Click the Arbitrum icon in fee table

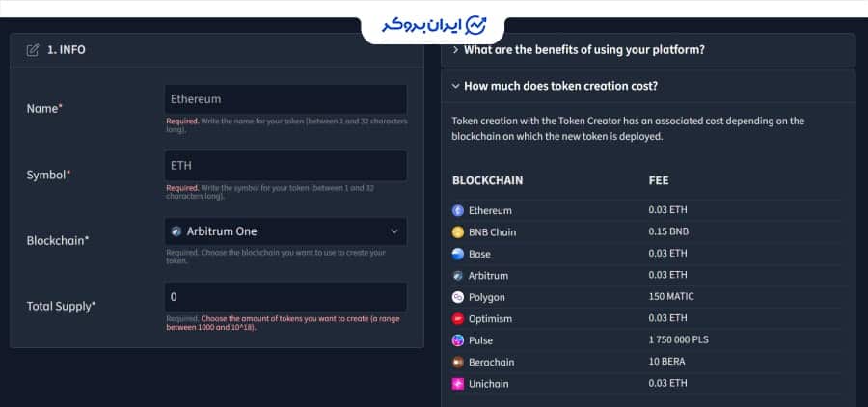[x=458, y=276]
